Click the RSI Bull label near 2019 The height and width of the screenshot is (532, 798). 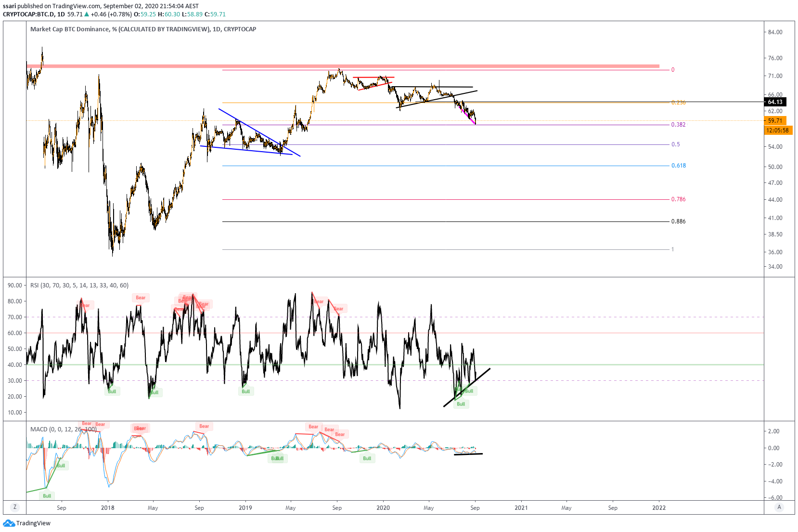pos(246,391)
